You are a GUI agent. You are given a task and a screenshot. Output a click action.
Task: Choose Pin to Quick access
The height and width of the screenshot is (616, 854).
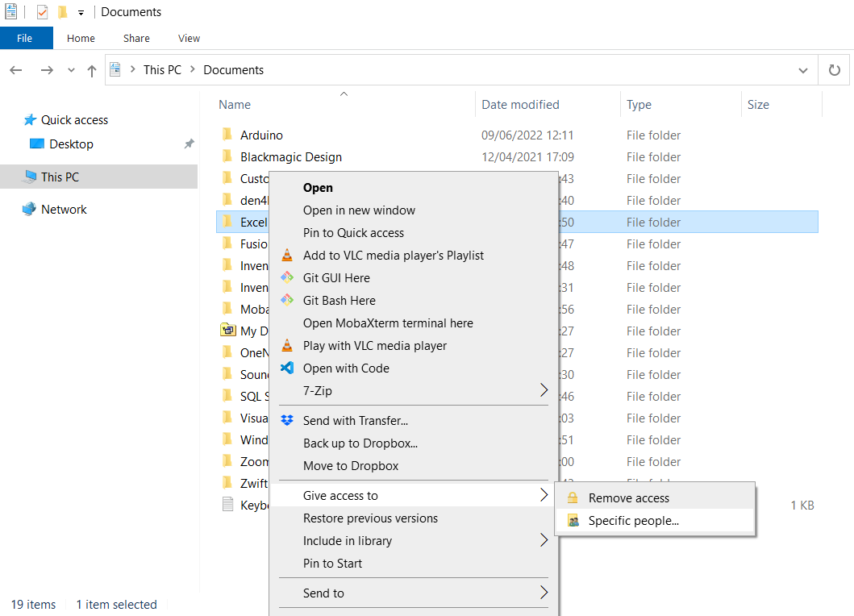tap(353, 233)
